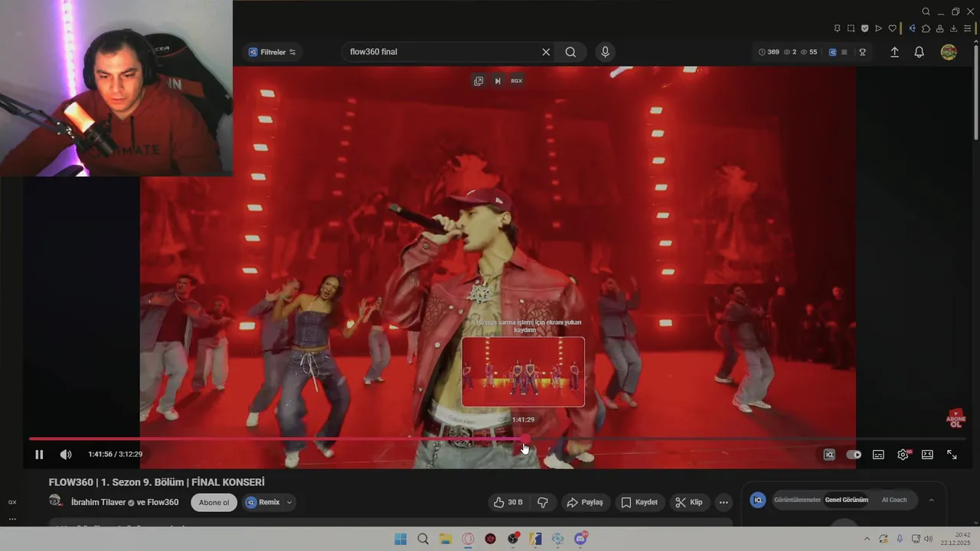This screenshot has height=551, width=980.
Task: Switch to Görüntülenmeler tab
Action: point(797,500)
